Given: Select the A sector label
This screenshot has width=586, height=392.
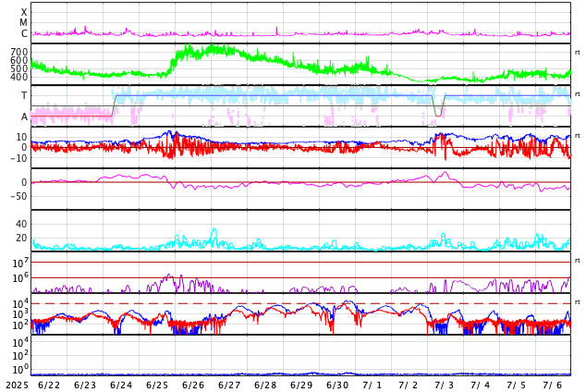Looking at the screenshot, I should pos(24,116).
